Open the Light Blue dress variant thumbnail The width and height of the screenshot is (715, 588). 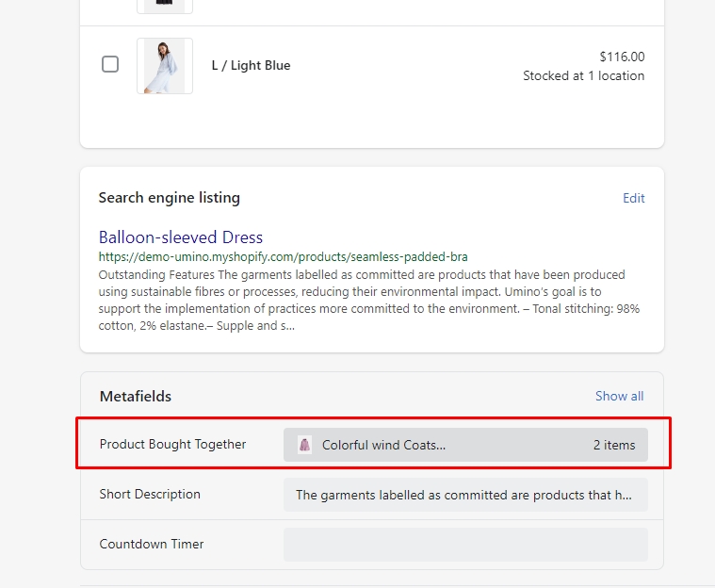tap(165, 66)
